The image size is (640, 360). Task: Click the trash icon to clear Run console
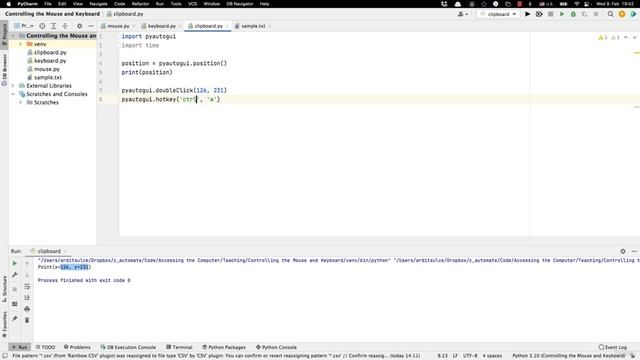27,320
